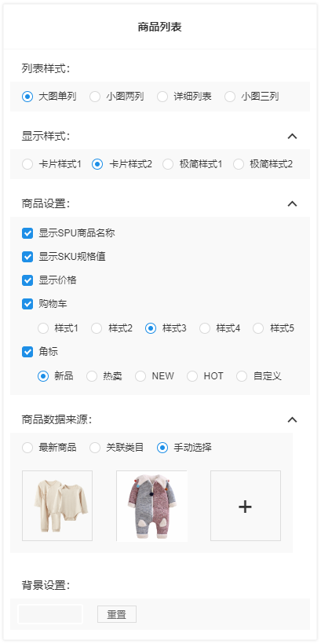Screen dimensions: 321x644
Task: Click the plus icon to add product
Action: [x=246, y=506]
